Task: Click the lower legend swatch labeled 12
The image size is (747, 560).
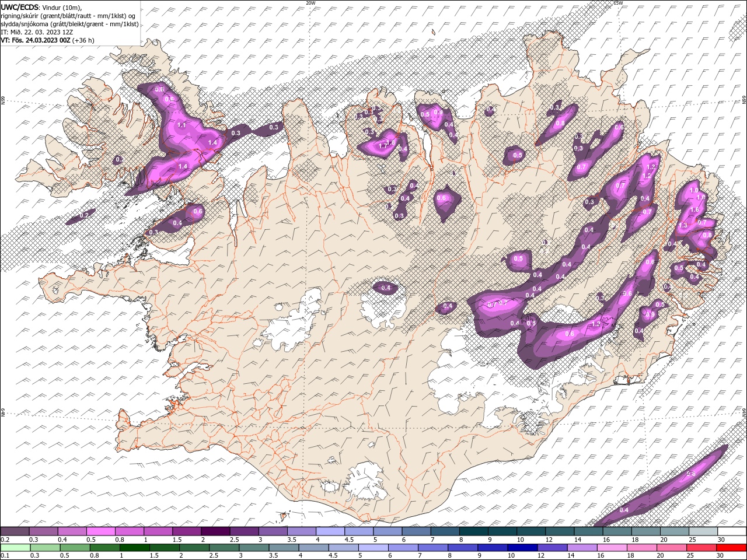Action: click(x=551, y=548)
